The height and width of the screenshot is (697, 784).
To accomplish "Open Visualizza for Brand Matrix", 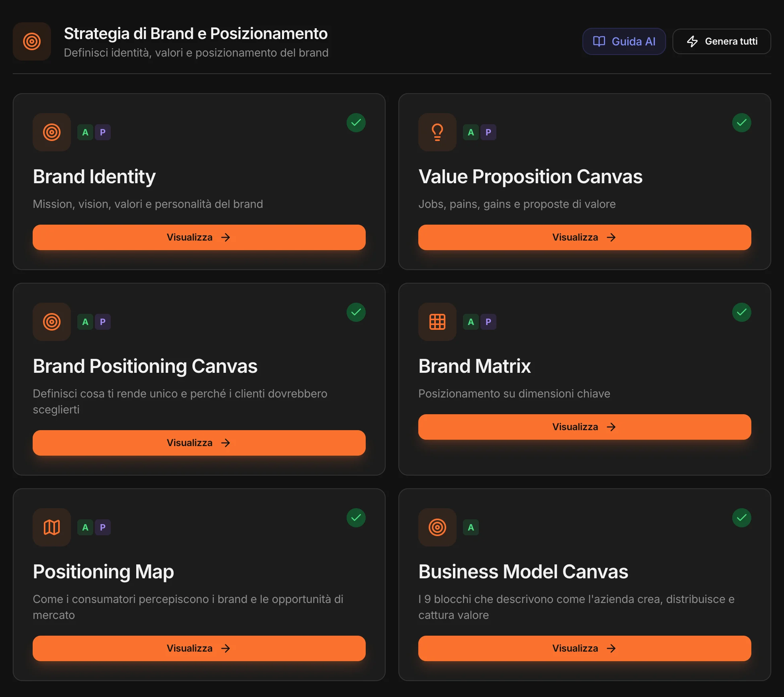I will (585, 427).
